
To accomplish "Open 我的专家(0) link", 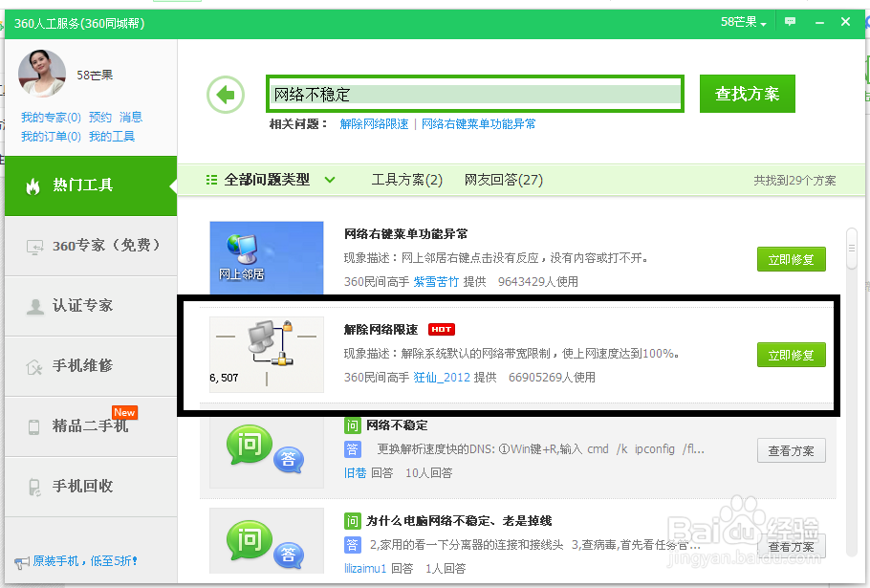I will (51, 117).
